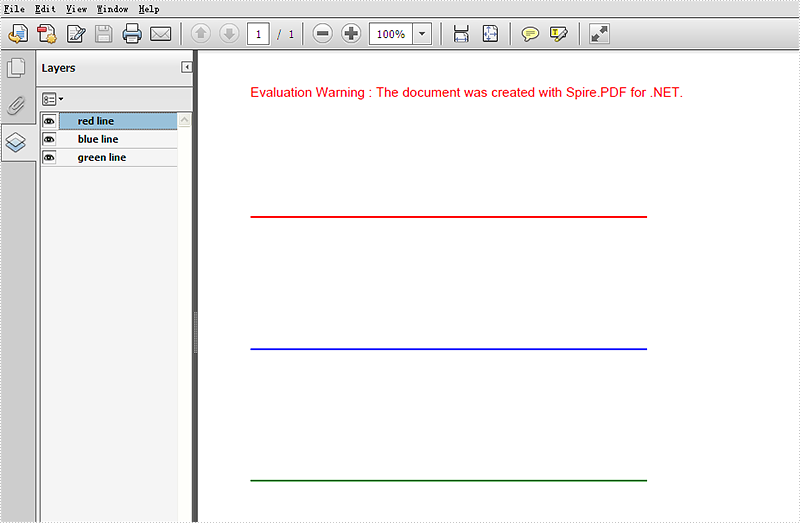The height and width of the screenshot is (523, 800).
Task: Zoom in with the plus button
Action: (351, 34)
